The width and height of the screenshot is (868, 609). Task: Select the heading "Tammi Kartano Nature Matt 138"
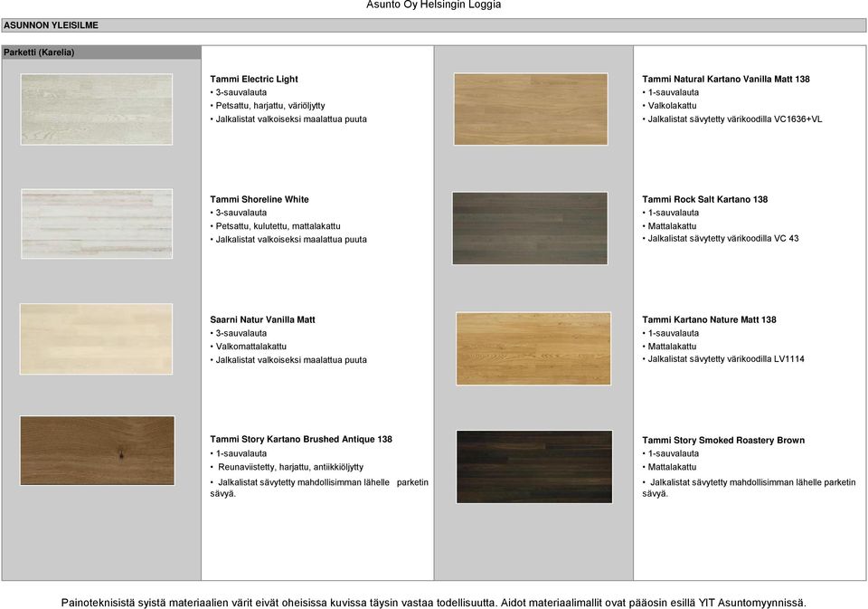pyautogui.click(x=709, y=319)
